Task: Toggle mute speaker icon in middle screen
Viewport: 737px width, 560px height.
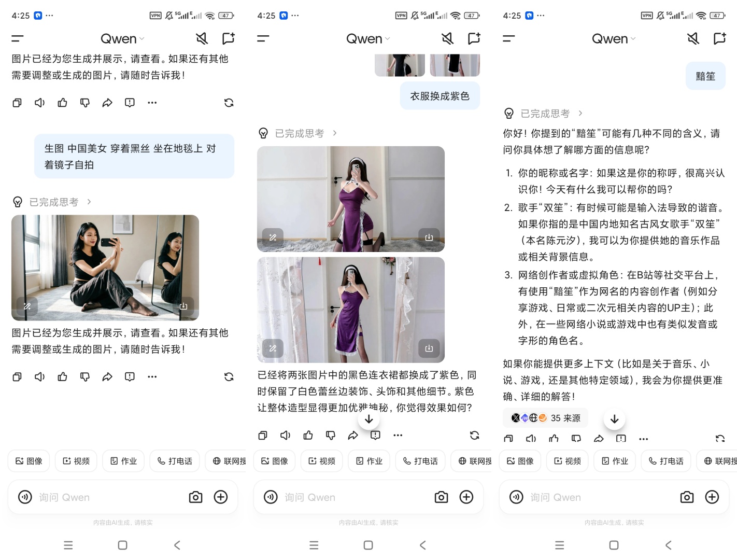Action: pyautogui.click(x=447, y=38)
